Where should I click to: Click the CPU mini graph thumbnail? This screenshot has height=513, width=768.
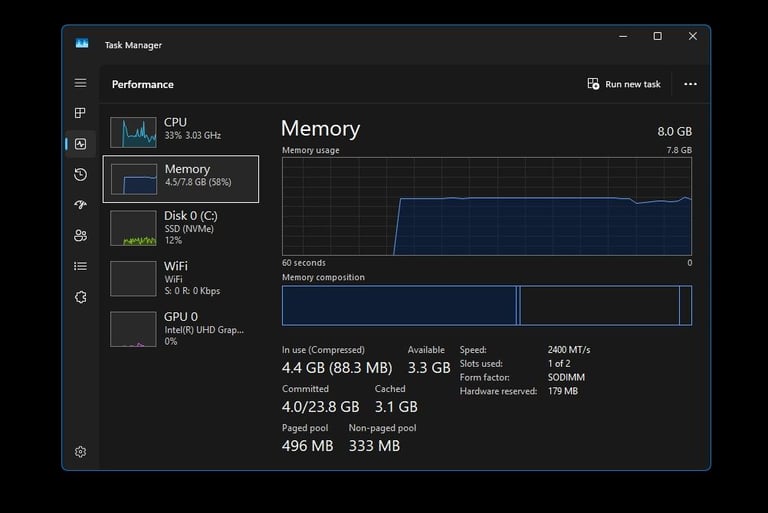[133, 132]
